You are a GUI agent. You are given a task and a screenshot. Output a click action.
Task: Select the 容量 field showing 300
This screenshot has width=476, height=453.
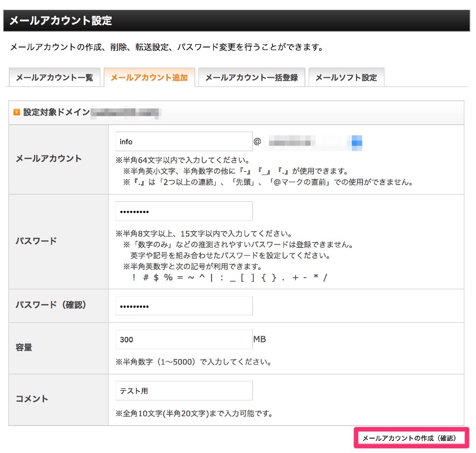184,339
